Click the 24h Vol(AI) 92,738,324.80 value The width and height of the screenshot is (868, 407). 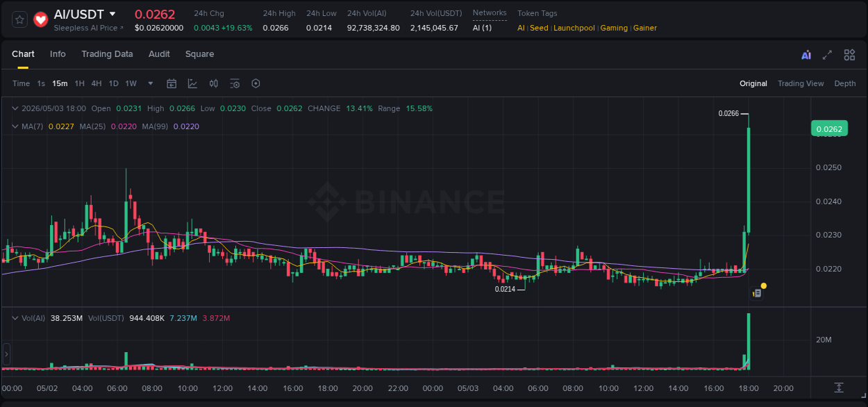[x=374, y=28]
